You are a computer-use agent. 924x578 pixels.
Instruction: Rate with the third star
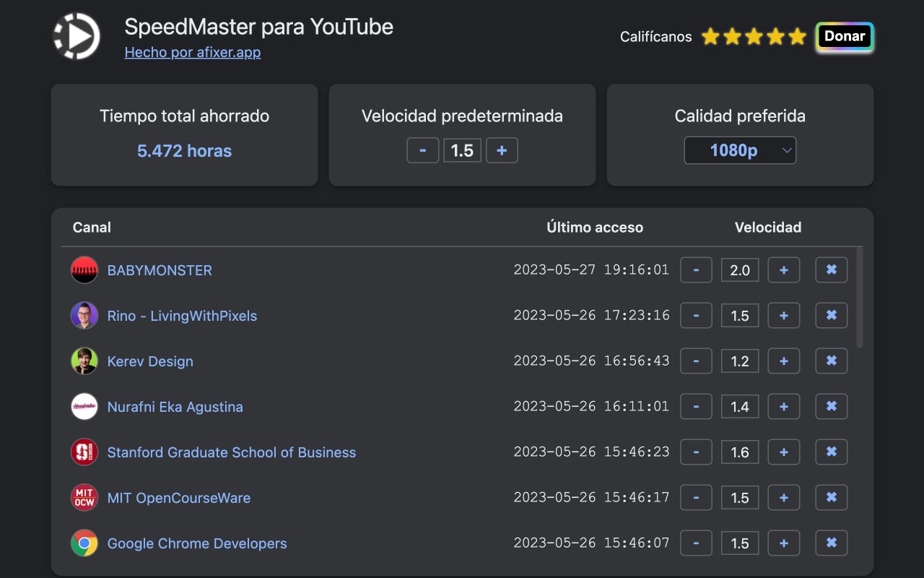pyautogui.click(x=754, y=37)
